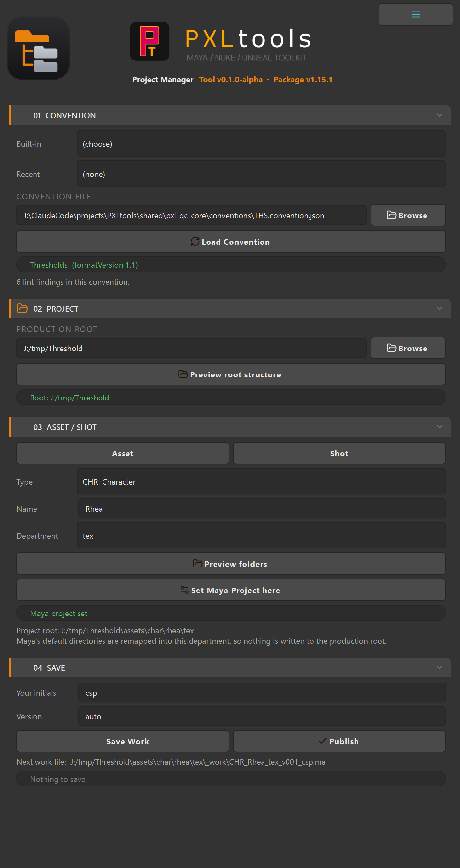460x868 pixels.
Task: Click Preview root structure
Action: (231, 374)
